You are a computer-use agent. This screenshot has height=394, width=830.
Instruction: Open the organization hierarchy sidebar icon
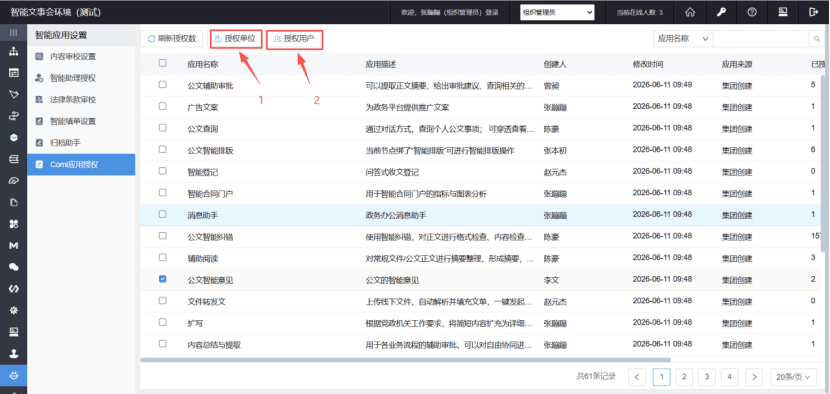14,51
